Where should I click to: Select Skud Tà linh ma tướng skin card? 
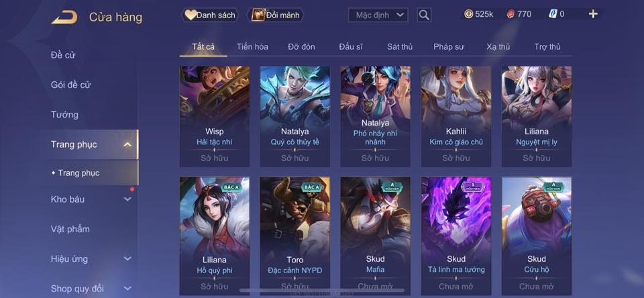tap(456, 237)
